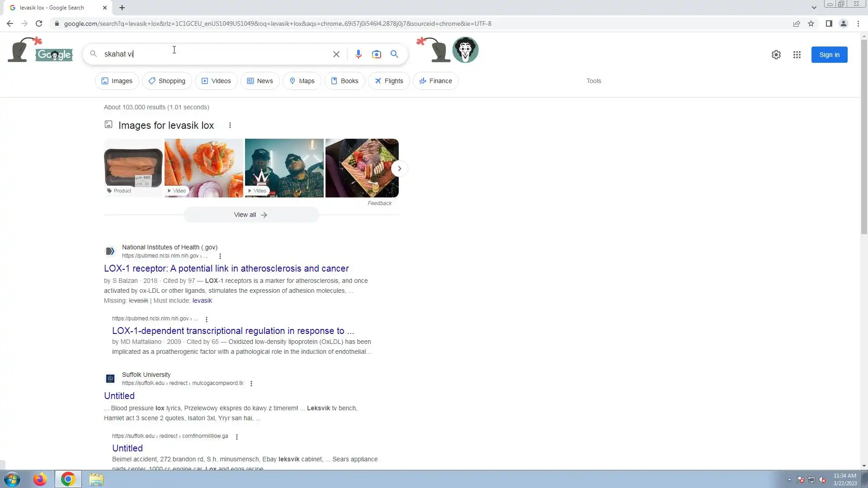Open LOX-1 receptor atherosclerosis link
This screenshot has width=868, height=488.
point(226,268)
